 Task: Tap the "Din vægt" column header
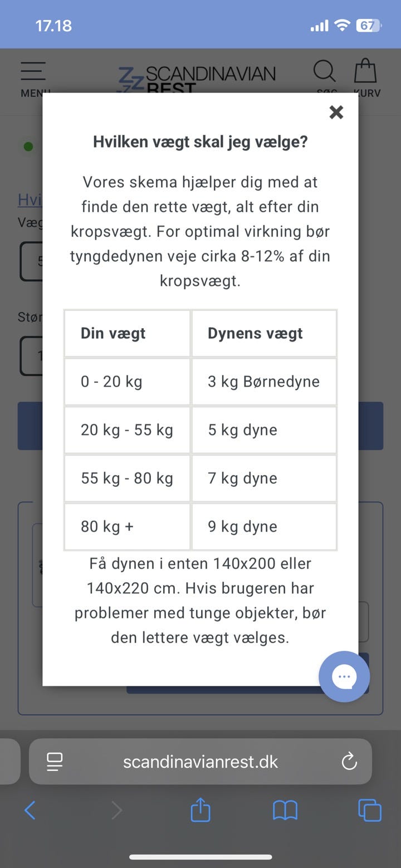point(127,333)
